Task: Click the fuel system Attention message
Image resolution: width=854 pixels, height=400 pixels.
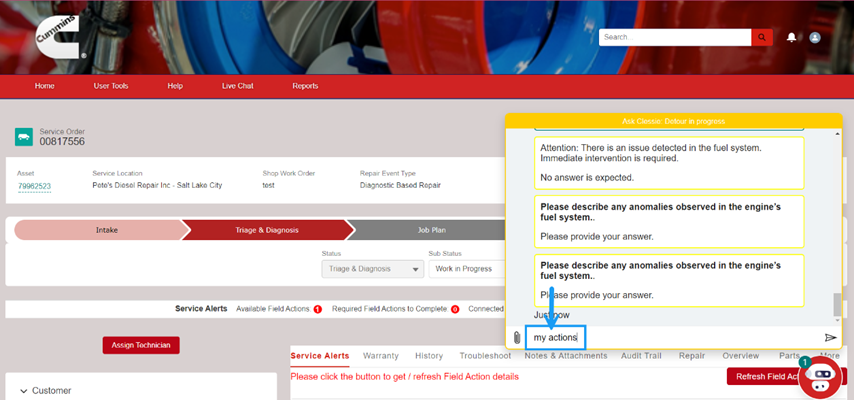Action: point(669,163)
